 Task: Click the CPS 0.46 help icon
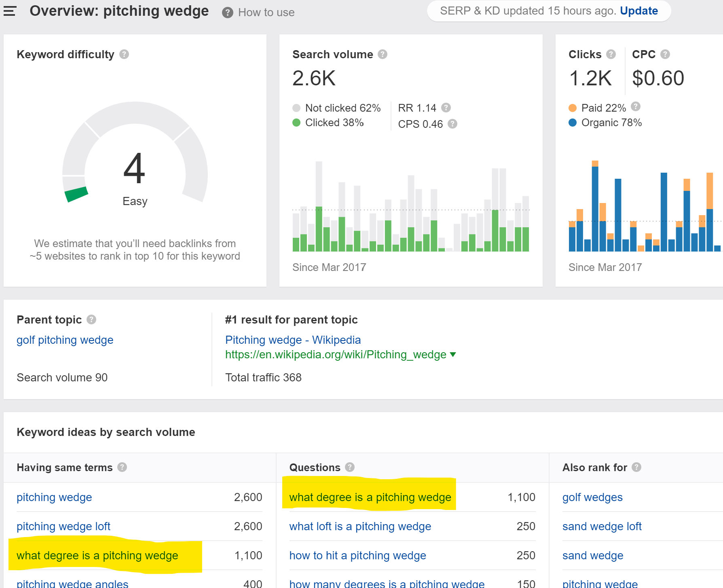452,124
